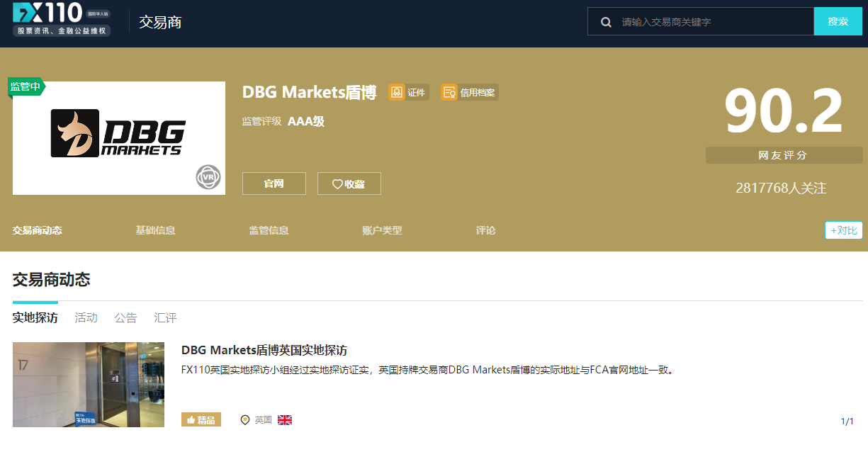868x452 pixels.
Task: Click the UK flag icon
Action: [285, 419]
